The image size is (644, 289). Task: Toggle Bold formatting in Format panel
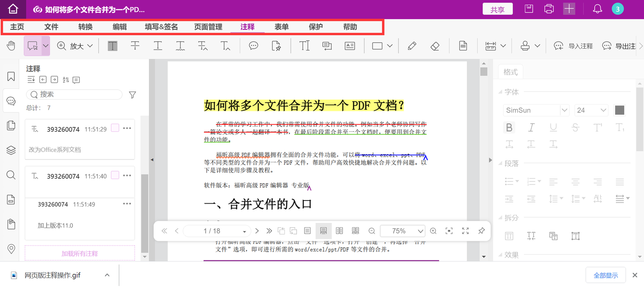click(509, 127)
